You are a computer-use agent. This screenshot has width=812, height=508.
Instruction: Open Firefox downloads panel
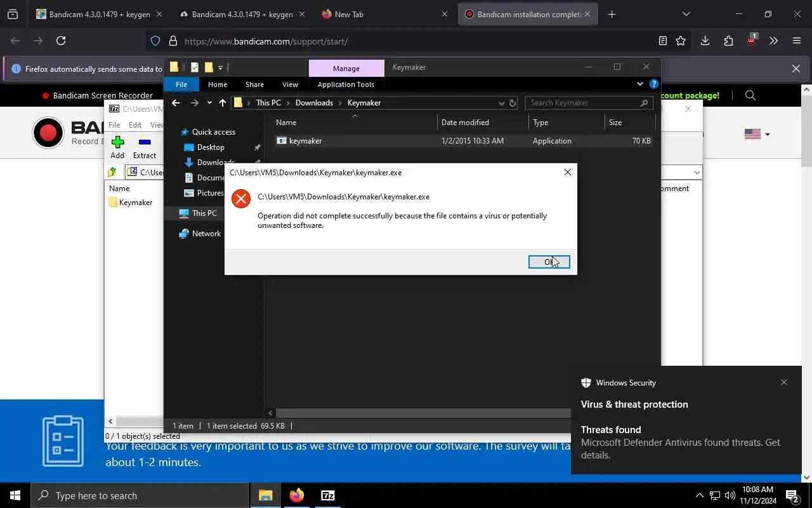pos(705,41)
